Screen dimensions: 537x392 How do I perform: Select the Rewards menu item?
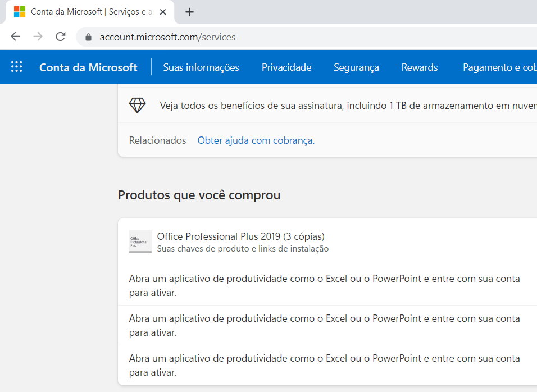tap(420, 67)
